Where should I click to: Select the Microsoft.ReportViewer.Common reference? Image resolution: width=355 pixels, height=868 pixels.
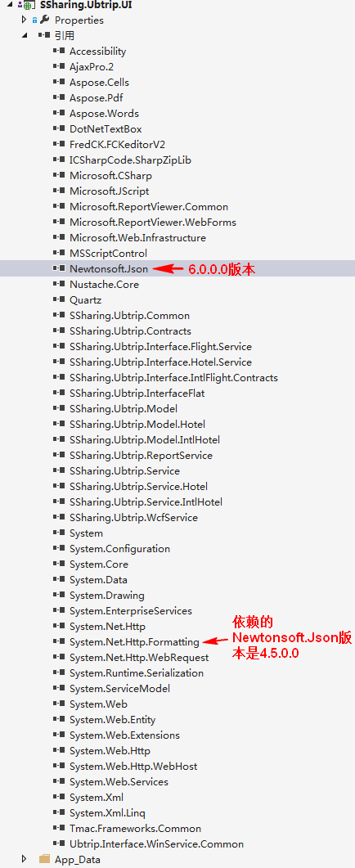tap(149, 206)
